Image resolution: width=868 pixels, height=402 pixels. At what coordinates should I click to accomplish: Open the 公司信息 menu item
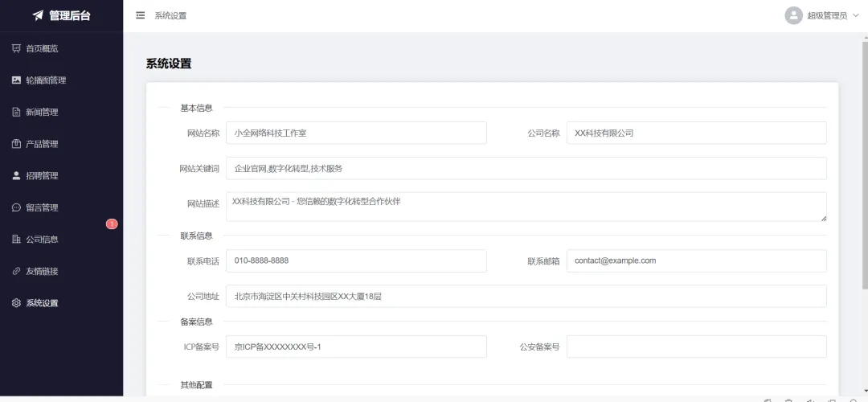(61, 240)
